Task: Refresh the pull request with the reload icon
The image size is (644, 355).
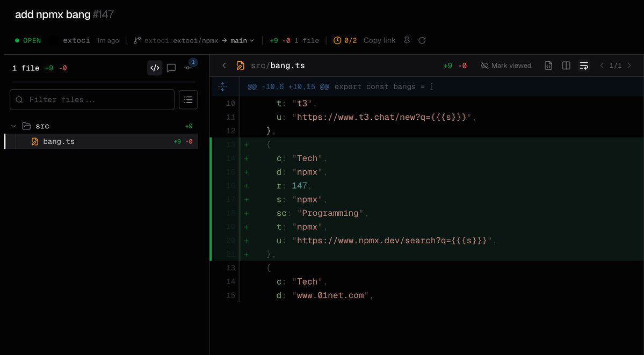Action: [422, 40]
